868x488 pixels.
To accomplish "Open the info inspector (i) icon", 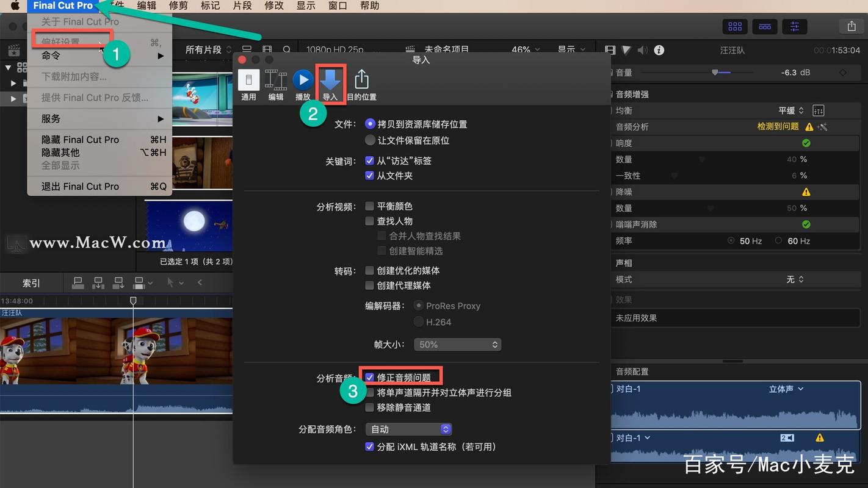I will coord(659,50).
